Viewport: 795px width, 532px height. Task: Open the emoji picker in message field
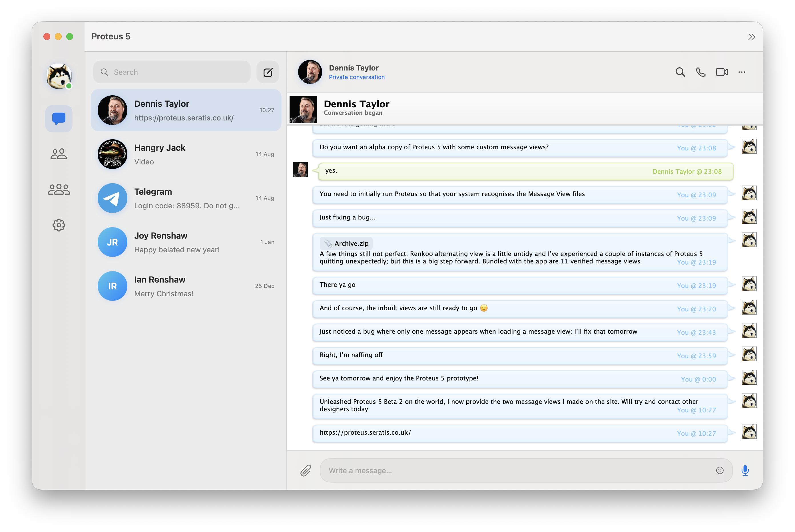click(x=720, y=470)
